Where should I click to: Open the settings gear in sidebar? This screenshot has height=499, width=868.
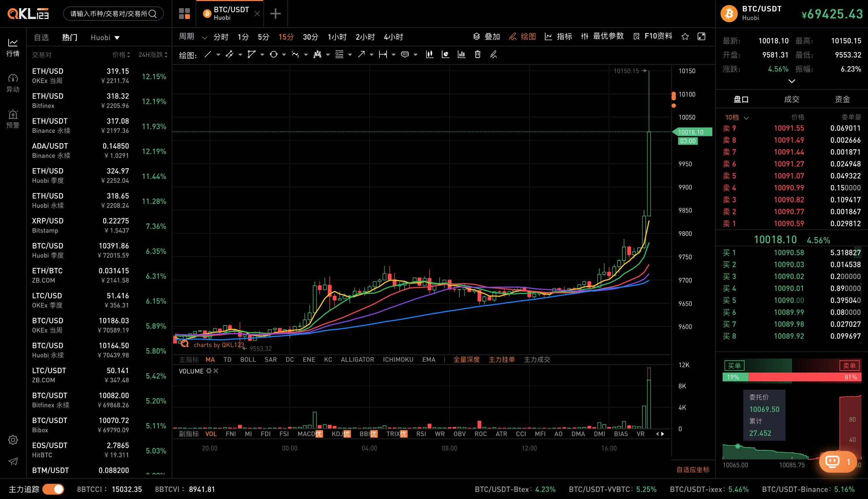(13, 440)
